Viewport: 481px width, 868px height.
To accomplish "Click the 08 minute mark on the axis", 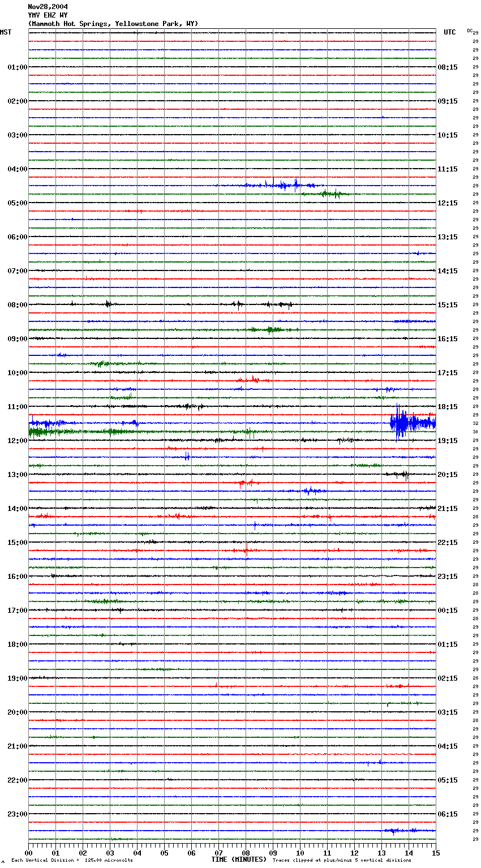I will (x=246, y=853).
